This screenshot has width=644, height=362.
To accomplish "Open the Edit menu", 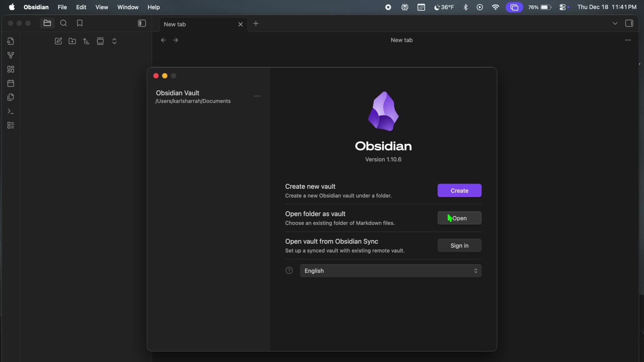I will point(81,7).
